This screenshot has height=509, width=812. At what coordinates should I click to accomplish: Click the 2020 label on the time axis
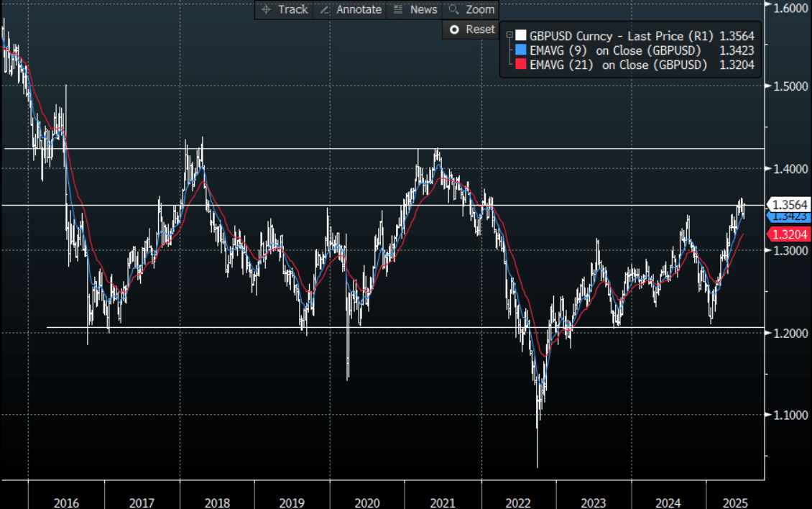coord(367,503)
